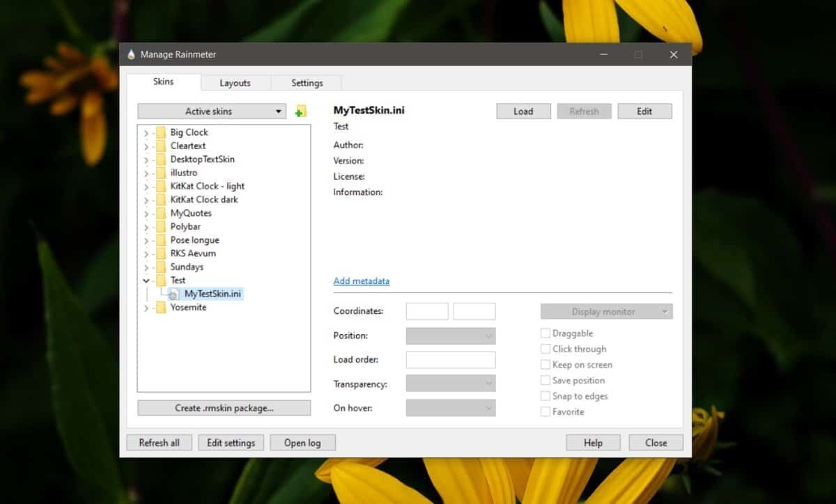Switch to the Layouts tab
The image size is (836, 504).
tap(235, 83)
